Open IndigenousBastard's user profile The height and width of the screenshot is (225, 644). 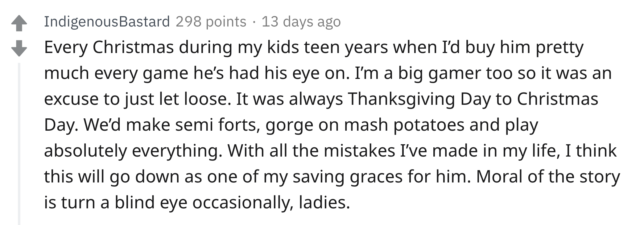pos(107,22)
